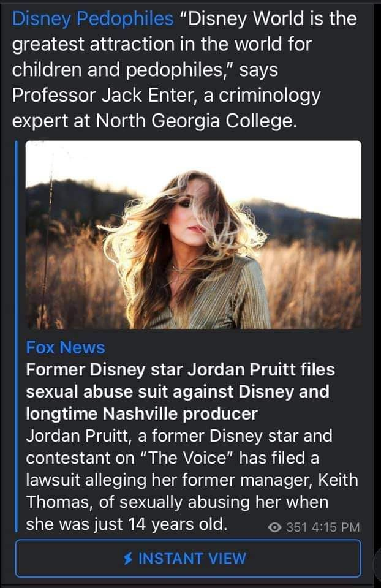This screenshot has width=381, height=588.
Task: Click the headline starting "Former Disney star"
Action: coord(180,370)
